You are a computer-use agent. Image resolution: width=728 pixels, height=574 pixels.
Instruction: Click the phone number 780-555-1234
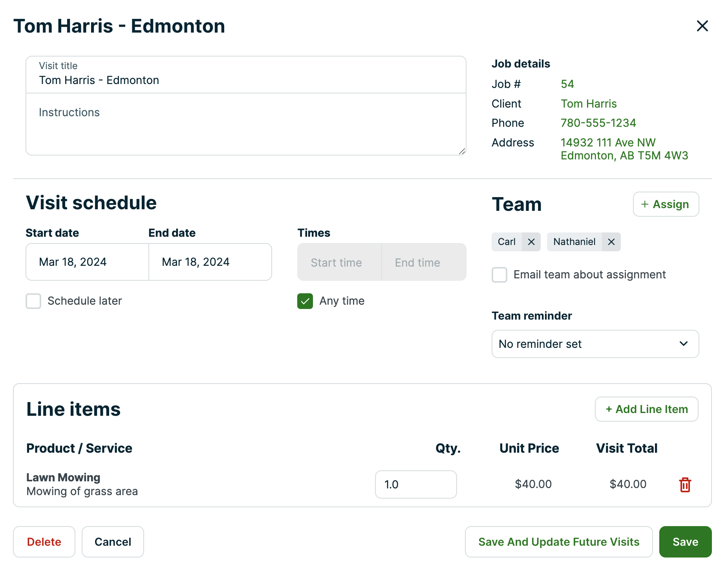coord(598,123)
